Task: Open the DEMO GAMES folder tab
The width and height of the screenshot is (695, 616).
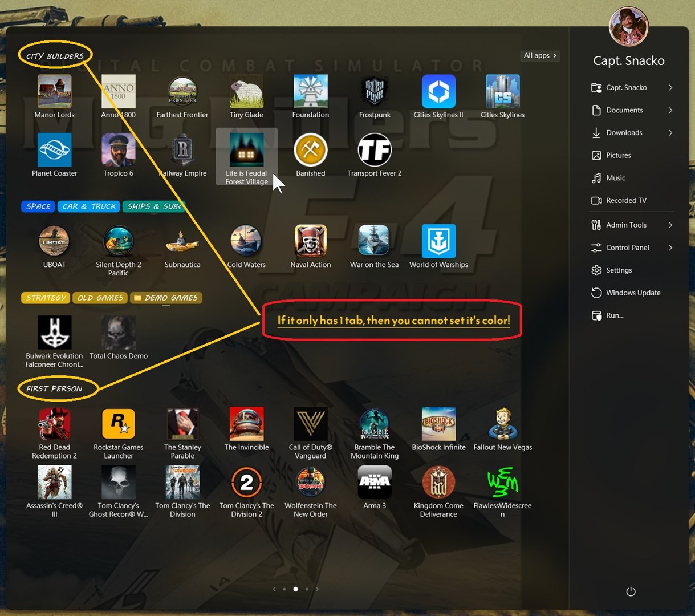Action: [166, 298]
